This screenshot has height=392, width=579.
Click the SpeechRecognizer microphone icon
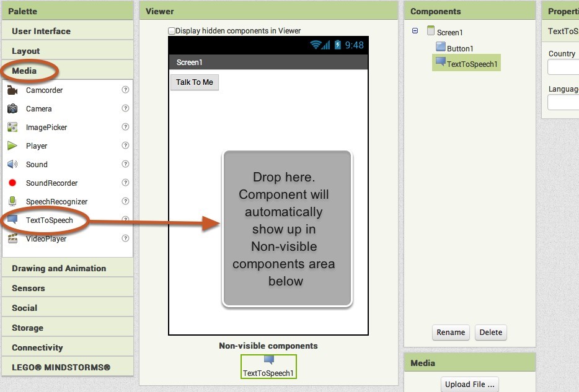coord(12,201)
